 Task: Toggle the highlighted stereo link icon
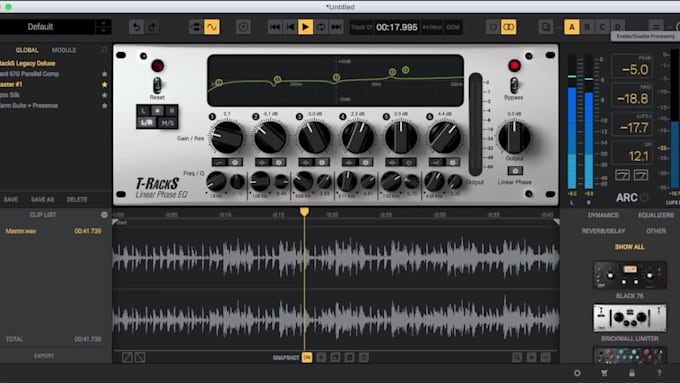pyautogui.click(x=509, y=27)
